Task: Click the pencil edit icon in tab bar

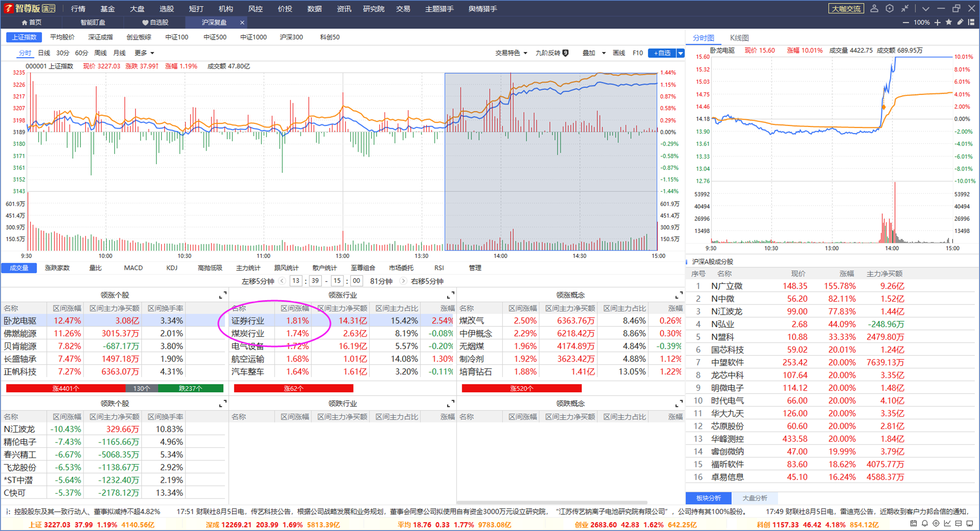Action: point(960,22)
